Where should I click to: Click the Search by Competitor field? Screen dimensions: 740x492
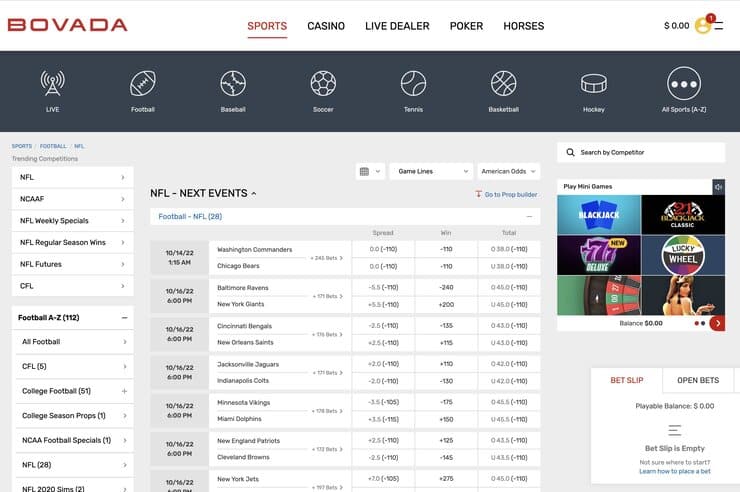(x=641, y=152)
